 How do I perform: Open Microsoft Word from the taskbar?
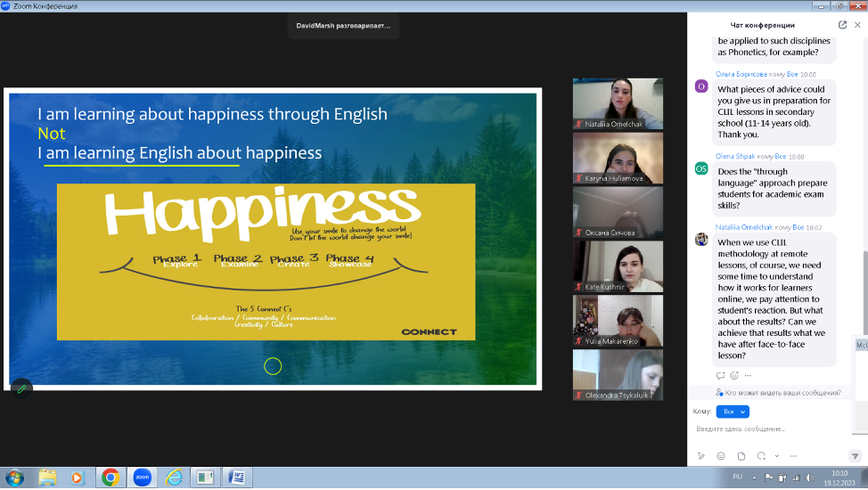(236, 478)
